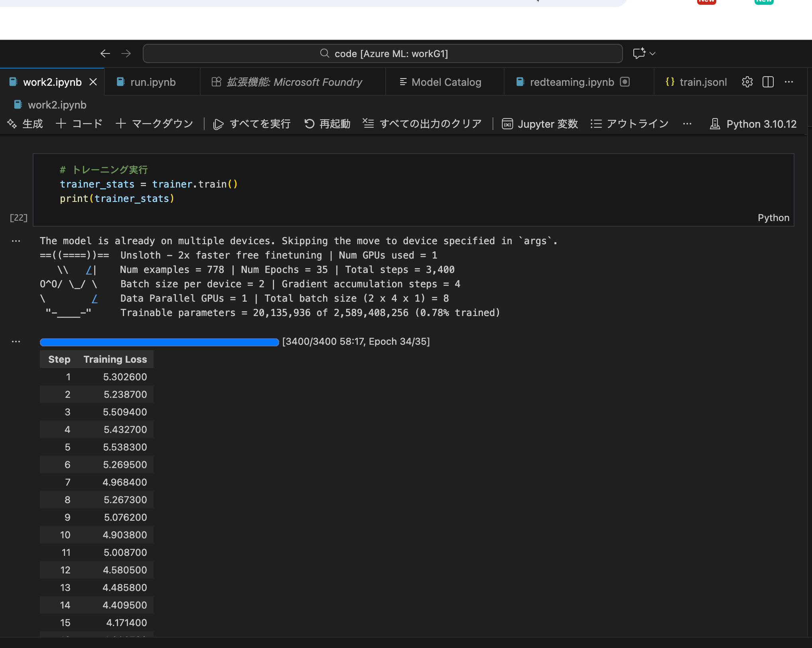Image resolution: width=812 pixels, height=648 pixels.
Task: Open the editor tab bar more actions
Action: tap(788, 82)
